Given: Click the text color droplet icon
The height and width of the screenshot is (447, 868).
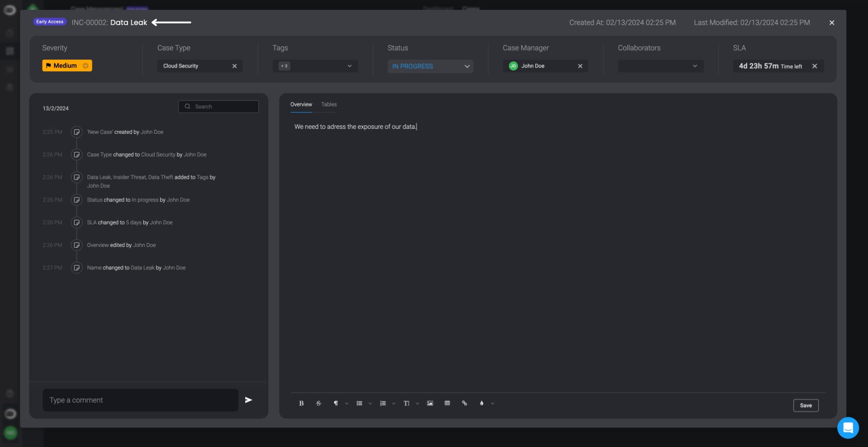Looking at the screenshot, I should (482, 403).
